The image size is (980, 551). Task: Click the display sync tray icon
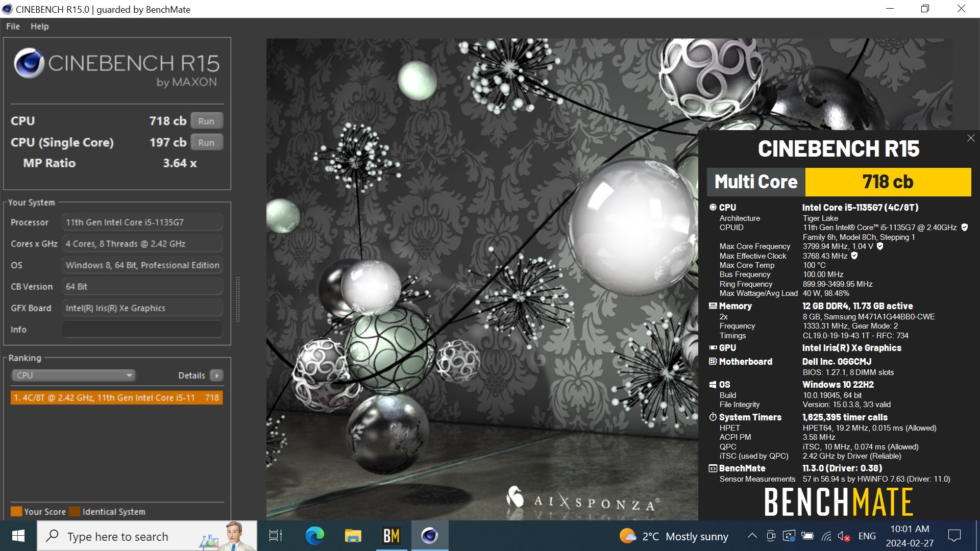(x=789, y=536)
